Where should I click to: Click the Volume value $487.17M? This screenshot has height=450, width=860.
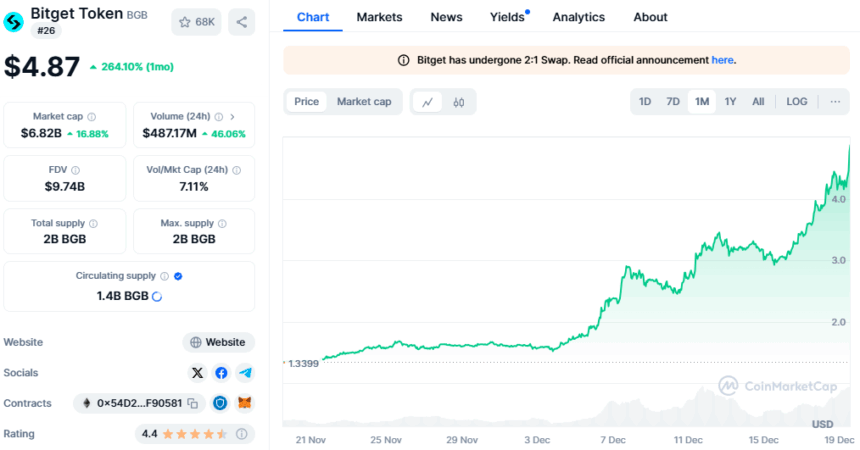click(169, 133)
